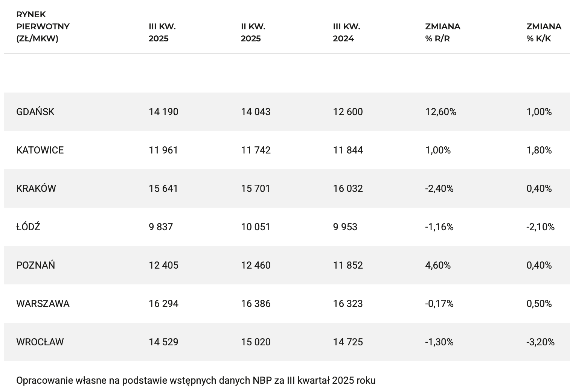Viewport: 570px width, 392px height.
Task: Click the III KW. 2025 column header
Action: pyautogui.click(x=162, y=32)
